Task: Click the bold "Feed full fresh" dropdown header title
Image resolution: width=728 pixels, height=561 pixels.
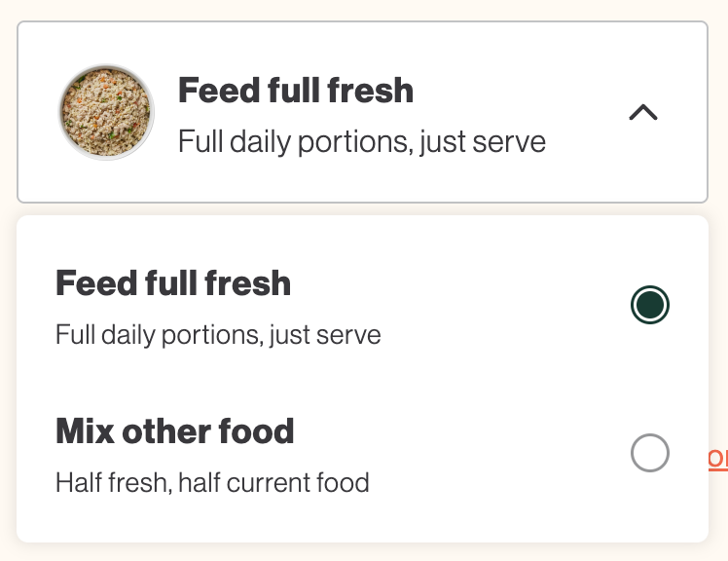Action: [296, 92]
